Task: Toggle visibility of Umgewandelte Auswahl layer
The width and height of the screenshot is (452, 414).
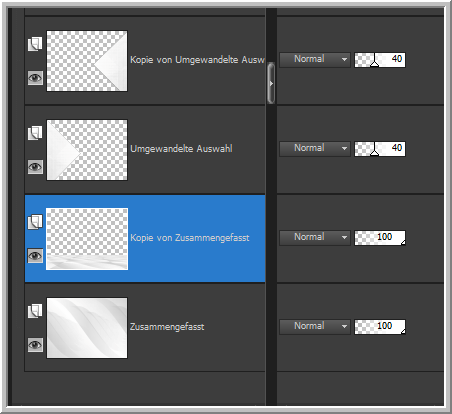Action: [x=35, y=167]
